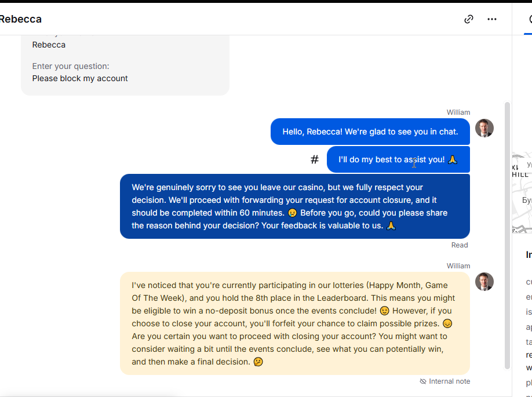Click the pre-chat form card
This screenshot has height=397, width=532.
pos(125,65)
